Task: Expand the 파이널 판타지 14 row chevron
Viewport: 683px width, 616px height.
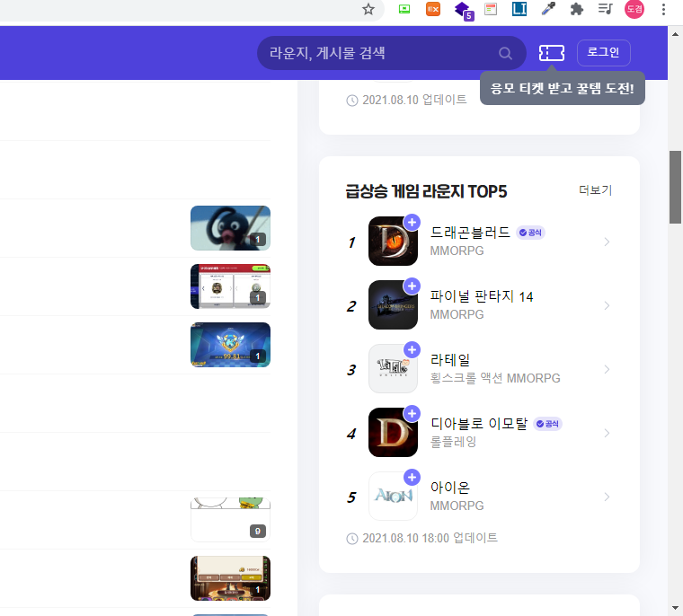Action: (607, 305)
